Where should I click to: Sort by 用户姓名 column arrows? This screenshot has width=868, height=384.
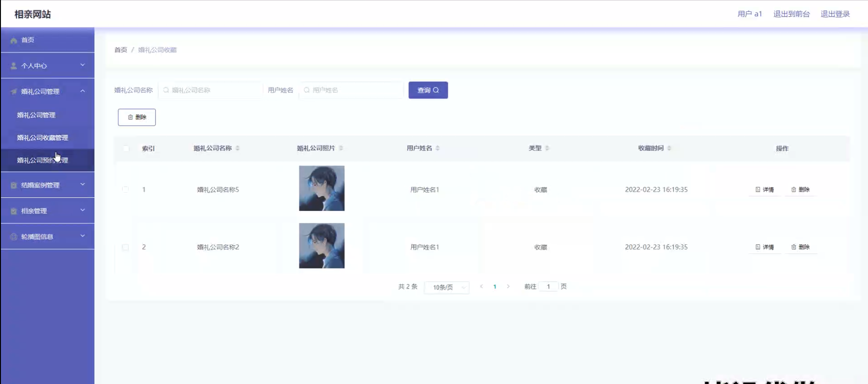437,148
